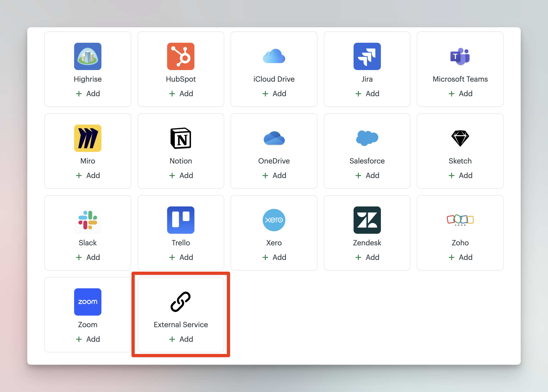Click the External Service name label
Viewport: 548px width, 392px height.
[x=181, y=324]
